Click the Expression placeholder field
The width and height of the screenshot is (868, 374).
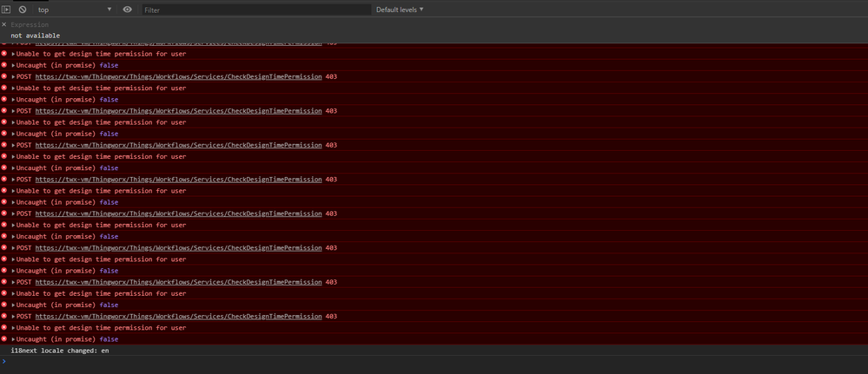pyautogui.click(x=30, y=24)
